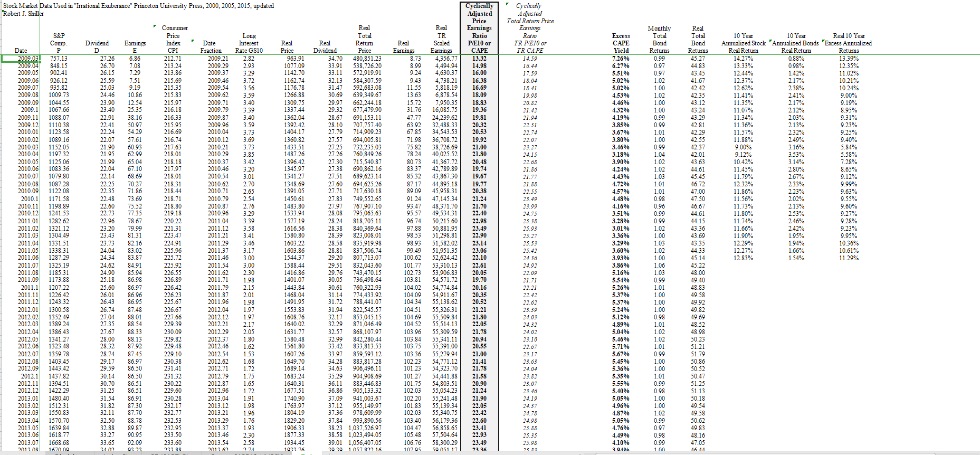Select the "Consumer Price Index CPI" header

tap(174, 40)
